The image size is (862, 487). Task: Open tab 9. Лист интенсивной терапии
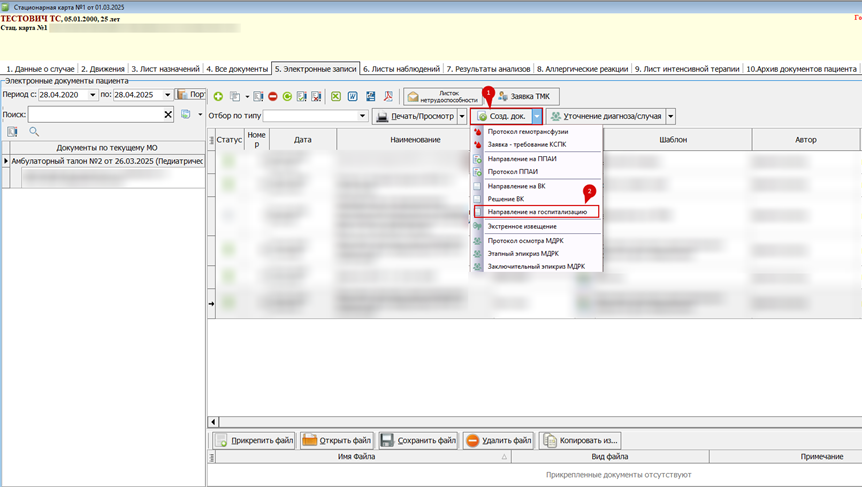tap(687, 69)
